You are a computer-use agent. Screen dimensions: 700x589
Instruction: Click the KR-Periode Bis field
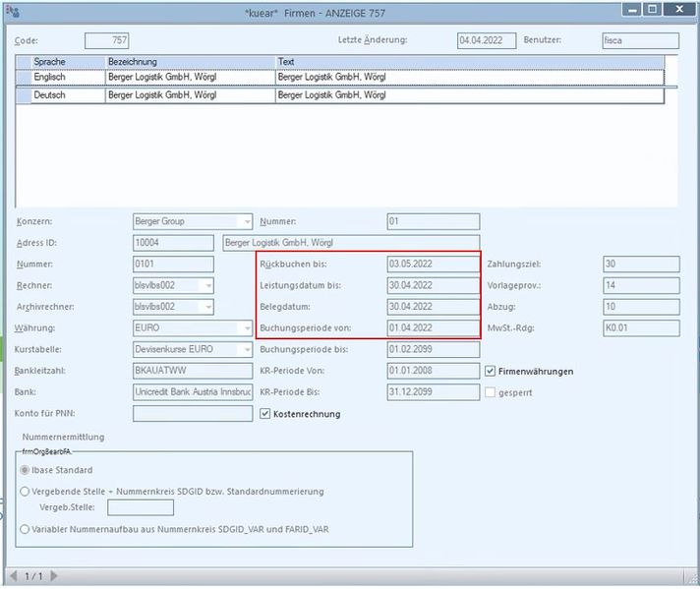tap(434, 392)
